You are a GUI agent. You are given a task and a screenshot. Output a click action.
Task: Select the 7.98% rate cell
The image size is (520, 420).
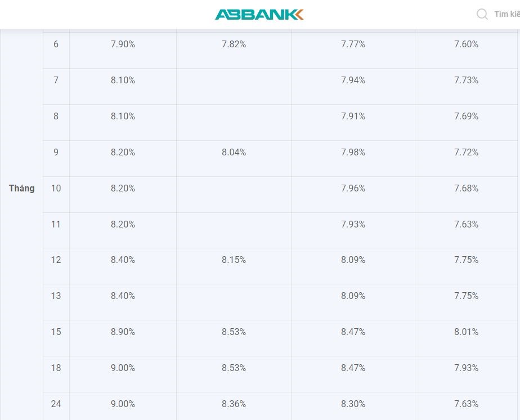pyautogui.click(x=353, y=153)
